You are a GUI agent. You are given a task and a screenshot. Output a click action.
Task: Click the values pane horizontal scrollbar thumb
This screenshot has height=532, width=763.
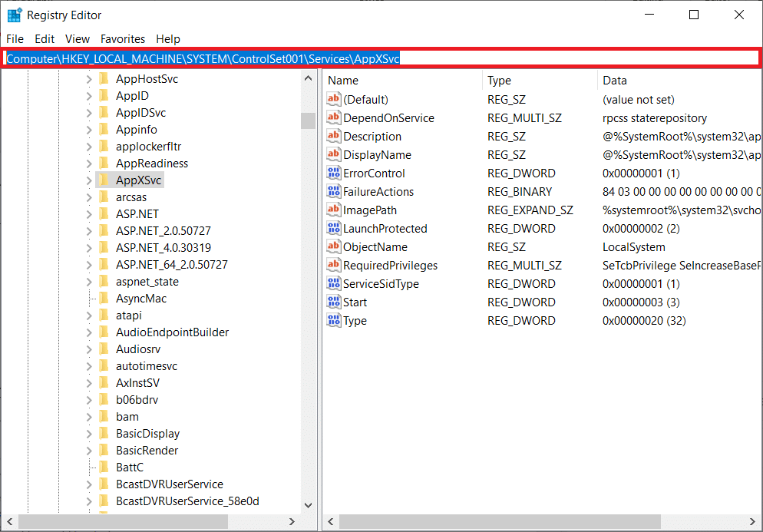[500, 522]
